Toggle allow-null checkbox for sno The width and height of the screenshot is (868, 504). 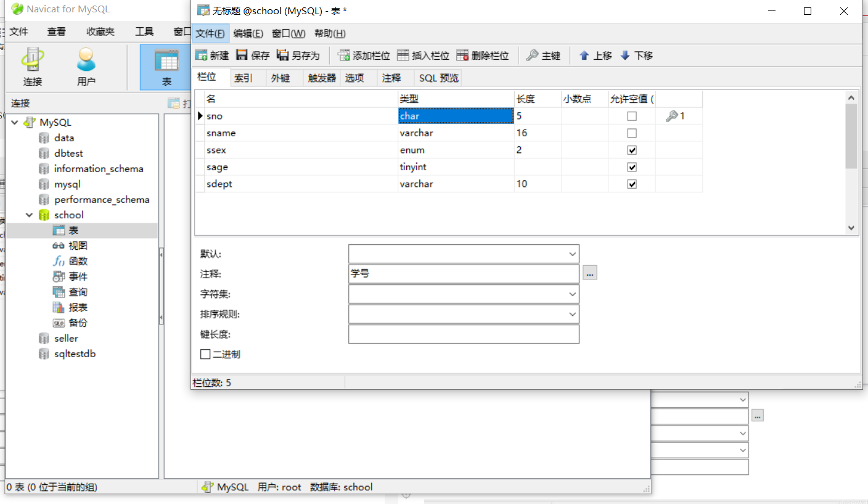click(x=632, y=116)
